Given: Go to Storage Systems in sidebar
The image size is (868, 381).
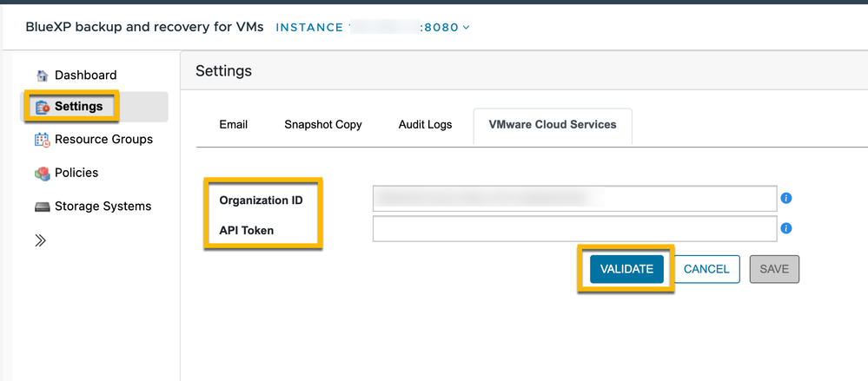Looking at the screenshot, I should click(103, 207).
